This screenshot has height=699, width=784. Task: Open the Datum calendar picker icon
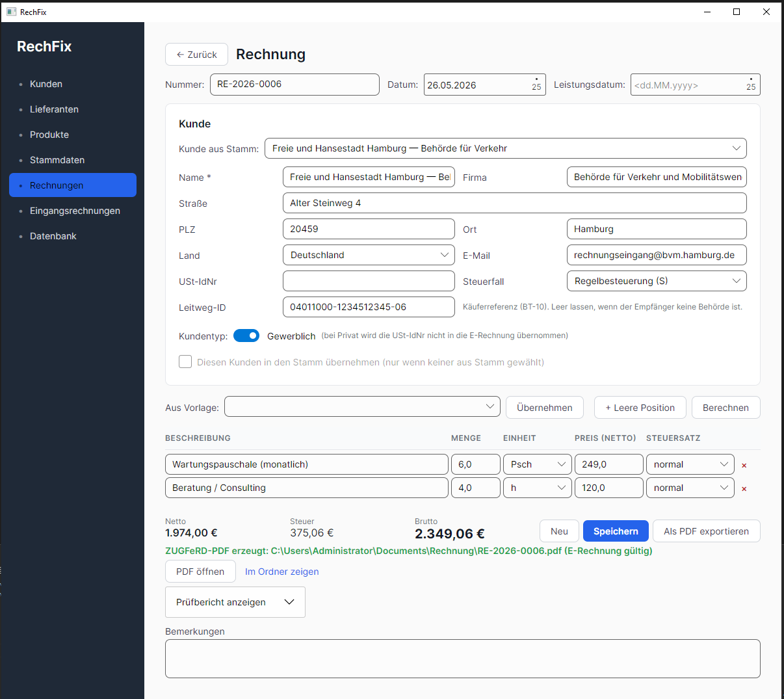pos(536,85)
